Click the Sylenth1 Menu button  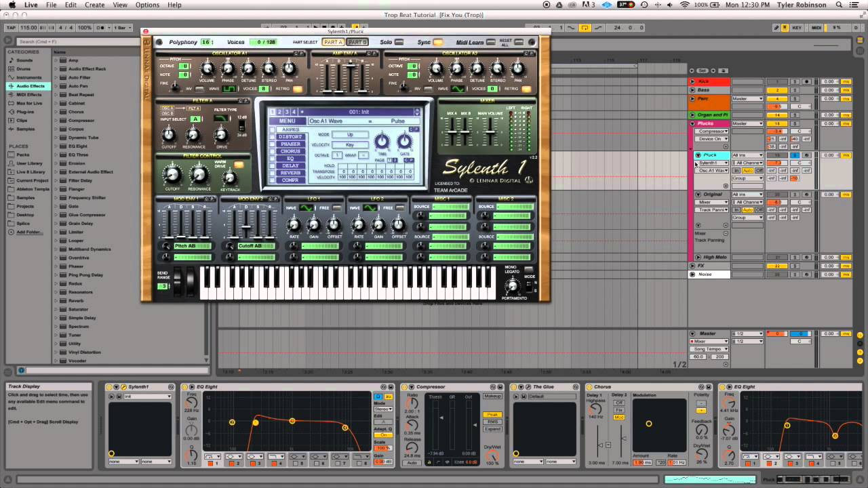287,121
